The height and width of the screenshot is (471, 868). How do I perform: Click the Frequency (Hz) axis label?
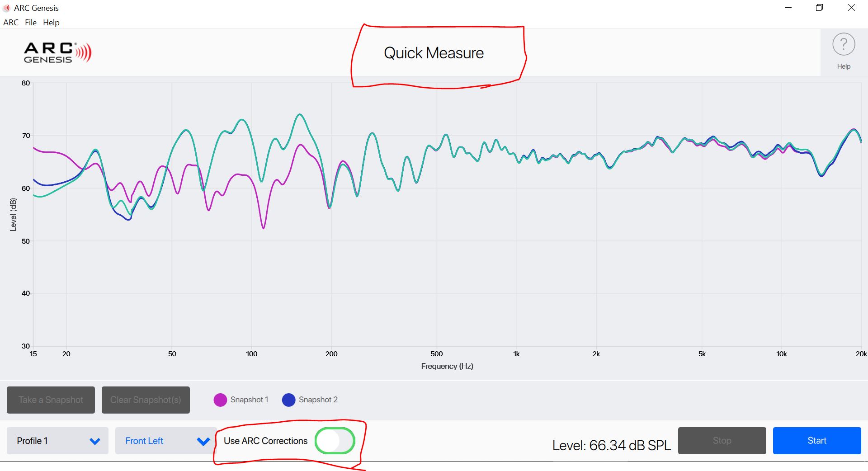point(447,366)
